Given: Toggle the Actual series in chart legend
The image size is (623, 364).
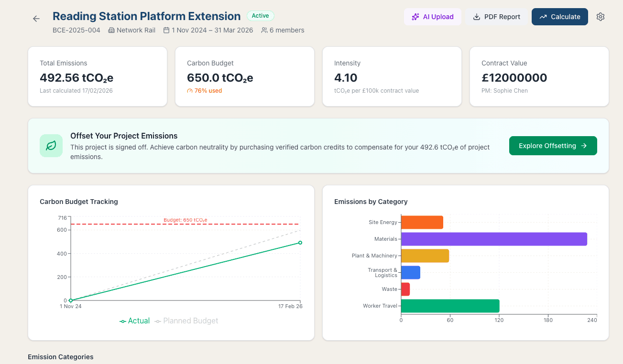Looking at the screenshot, I should (x=135, y=321).
